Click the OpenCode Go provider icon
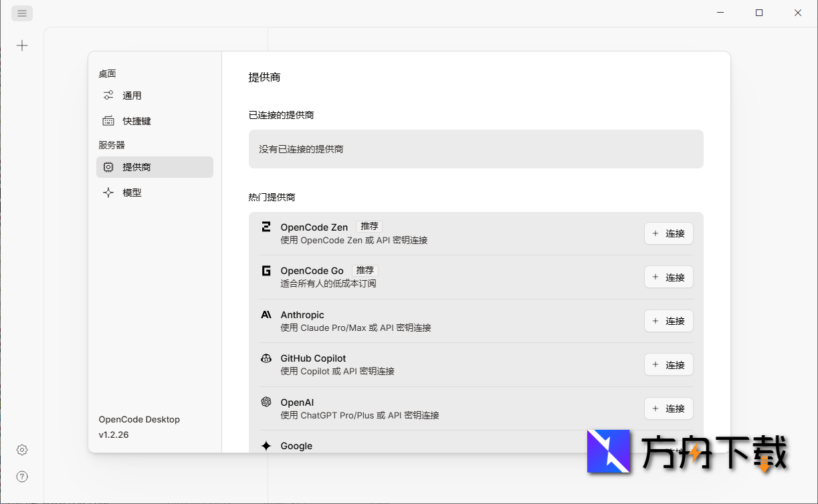 pyautogui.click(x=266, y=271)
